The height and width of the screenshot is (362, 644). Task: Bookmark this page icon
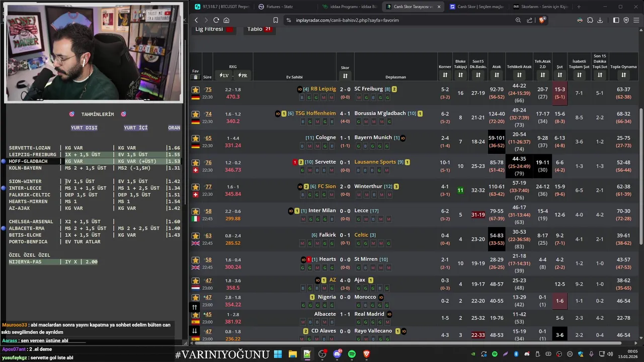point(276,20)
